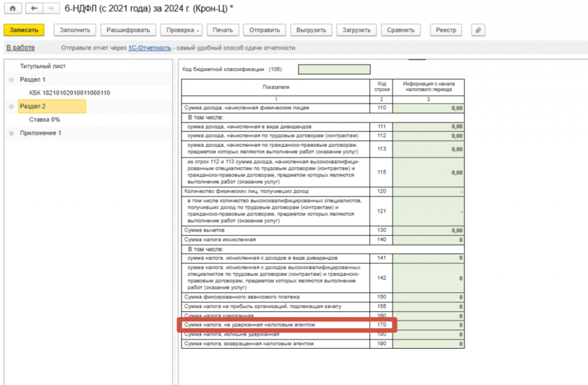Edit the value cell for line 142
Viewport: 588px width, 385px height.
[428, 278]
